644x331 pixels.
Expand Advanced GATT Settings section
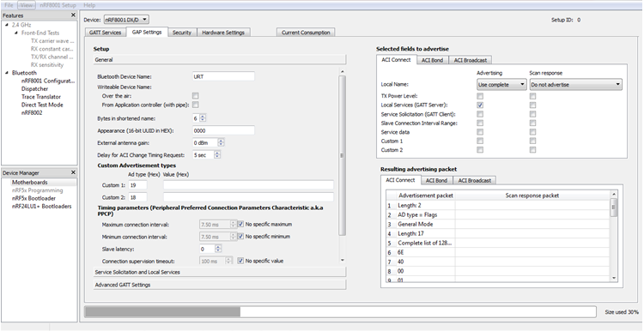pyautogui.click(x=220, y=285)
